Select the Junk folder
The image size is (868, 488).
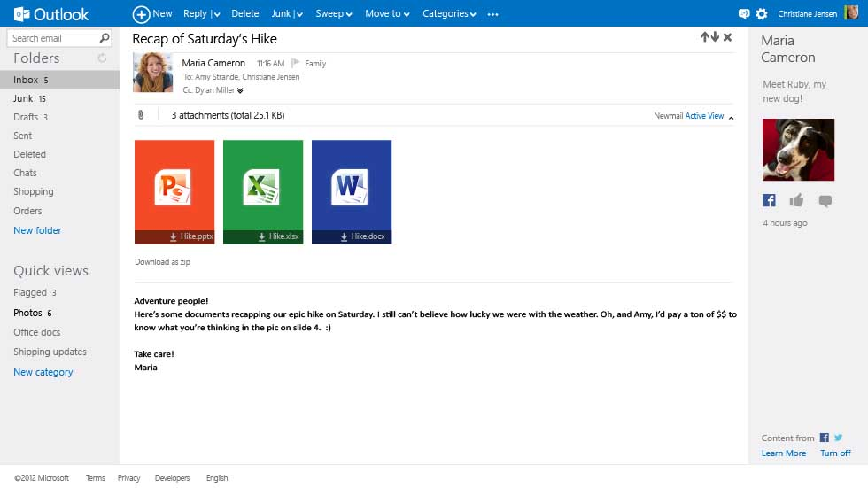pyautogui.click(x=23, y=98)
